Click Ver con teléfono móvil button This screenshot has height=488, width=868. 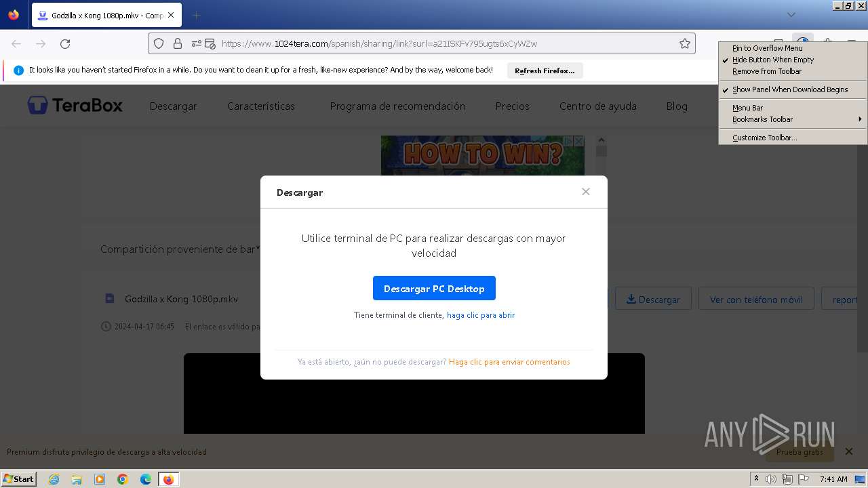[756, 299]
